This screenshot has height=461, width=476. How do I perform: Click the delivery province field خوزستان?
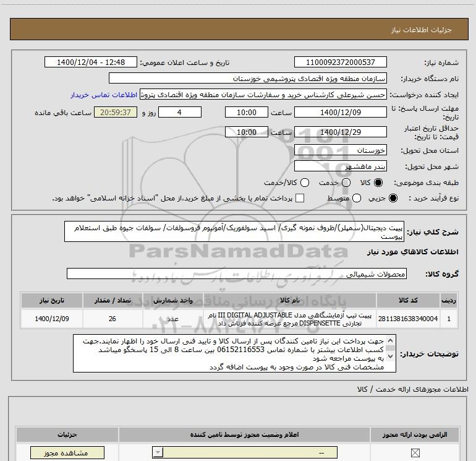tap(340, 150)
